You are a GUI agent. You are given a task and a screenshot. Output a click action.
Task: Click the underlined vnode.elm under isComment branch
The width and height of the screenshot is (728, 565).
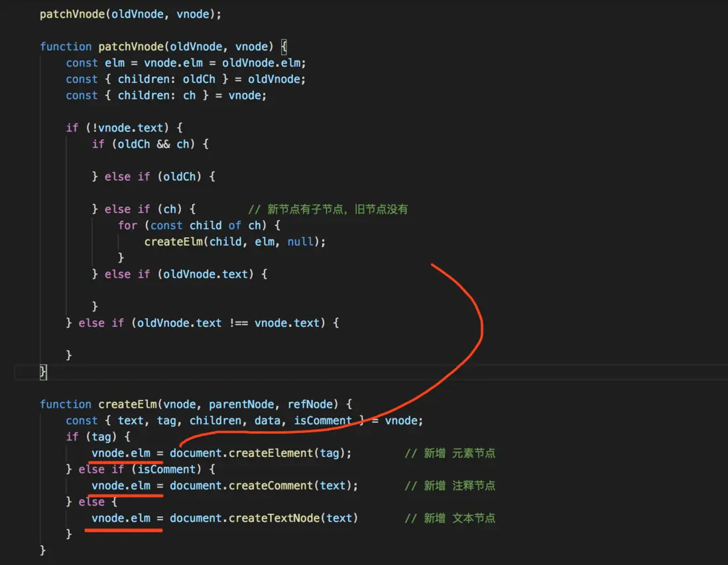[123, 485]
